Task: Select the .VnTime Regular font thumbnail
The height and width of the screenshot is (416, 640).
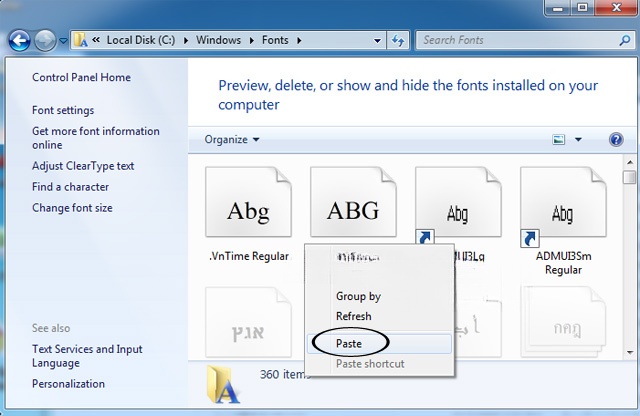Action: click(x=248, y=202)
